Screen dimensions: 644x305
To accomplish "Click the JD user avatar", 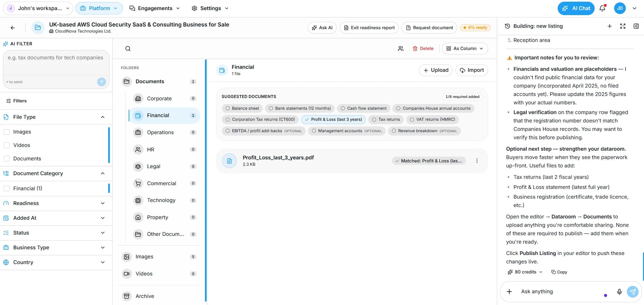I will [620, 8].
